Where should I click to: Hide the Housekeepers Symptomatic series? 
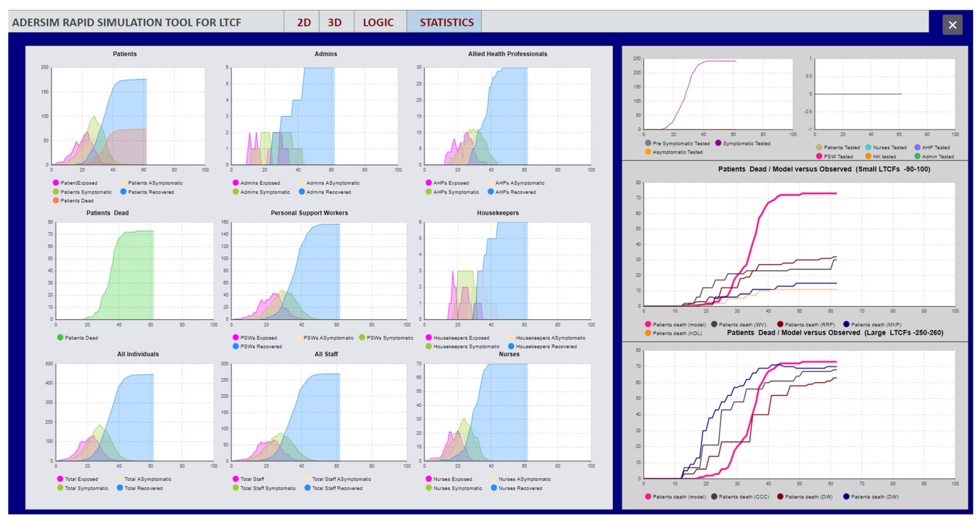point(429,347)
